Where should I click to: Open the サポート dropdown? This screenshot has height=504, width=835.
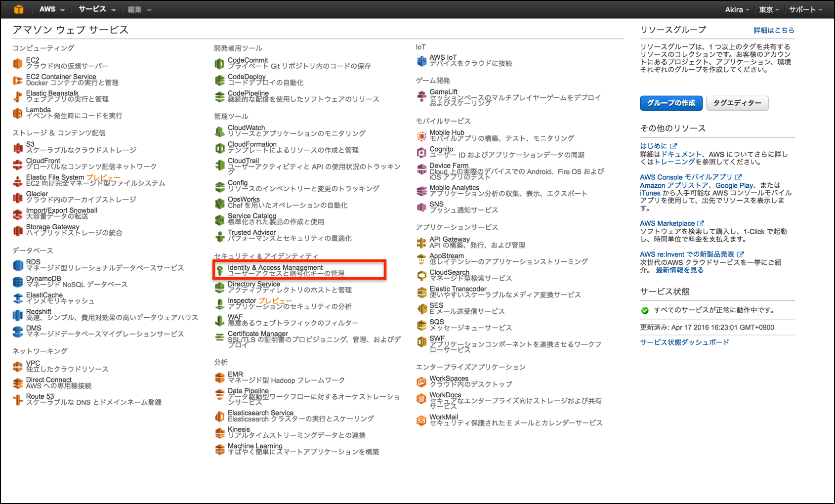click(804, 9)
